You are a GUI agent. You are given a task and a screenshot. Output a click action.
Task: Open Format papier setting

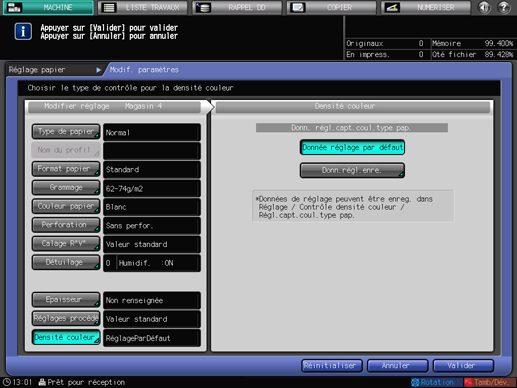[66, 169]
